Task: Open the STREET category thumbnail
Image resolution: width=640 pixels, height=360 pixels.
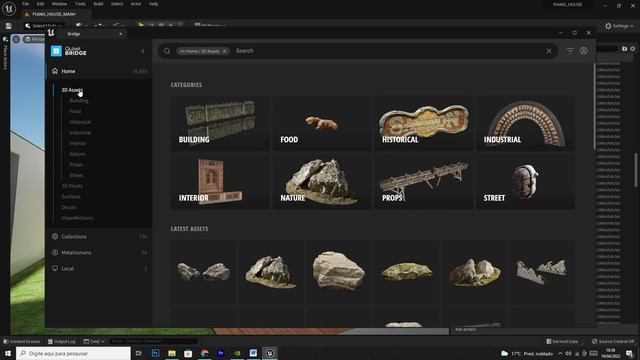Action: [525, 182]
